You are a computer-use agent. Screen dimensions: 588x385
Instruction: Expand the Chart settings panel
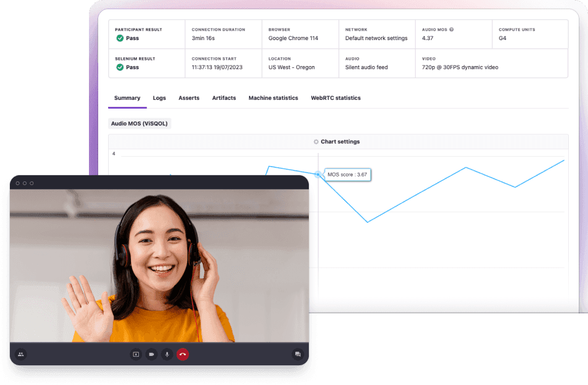[x=340, y=142]
